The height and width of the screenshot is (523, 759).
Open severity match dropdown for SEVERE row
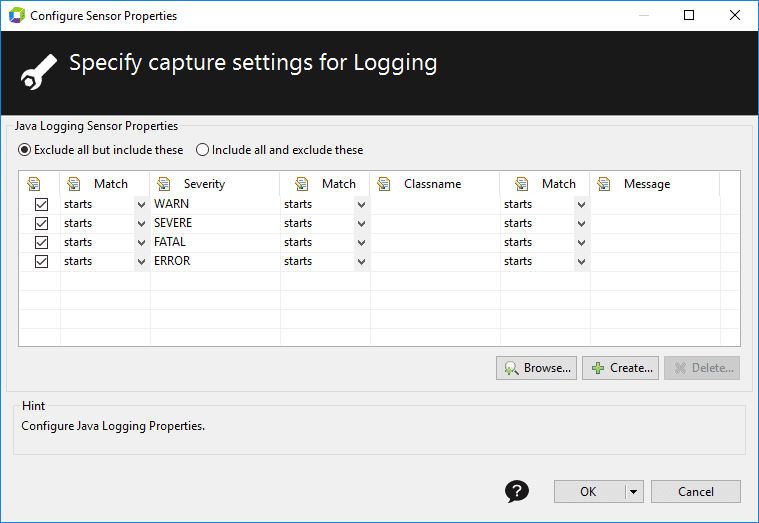[x=141, y=224]
